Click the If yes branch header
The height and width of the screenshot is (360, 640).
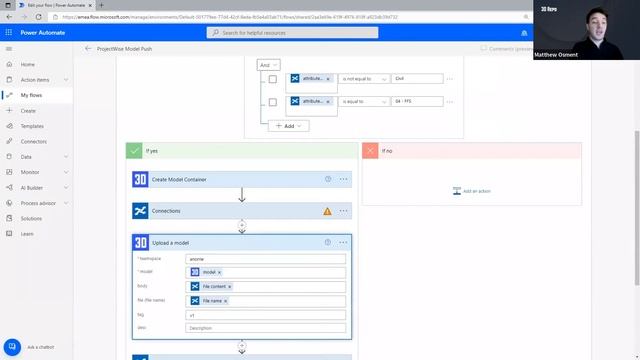242,151
